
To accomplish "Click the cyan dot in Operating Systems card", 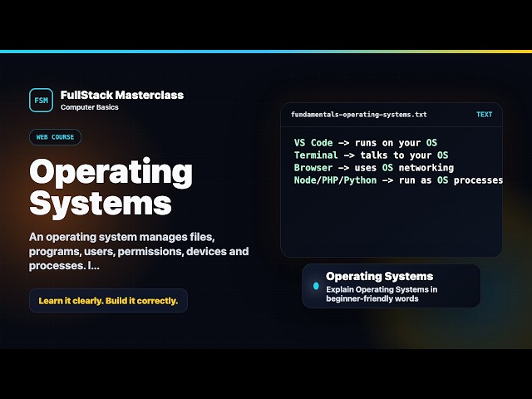I will tap(316, 286).
